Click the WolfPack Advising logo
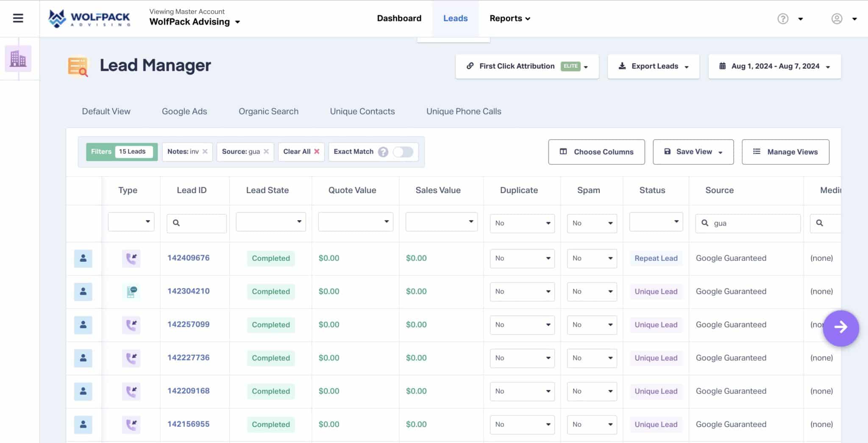This screenshot has width=868, height=443. tap(89, 18)
